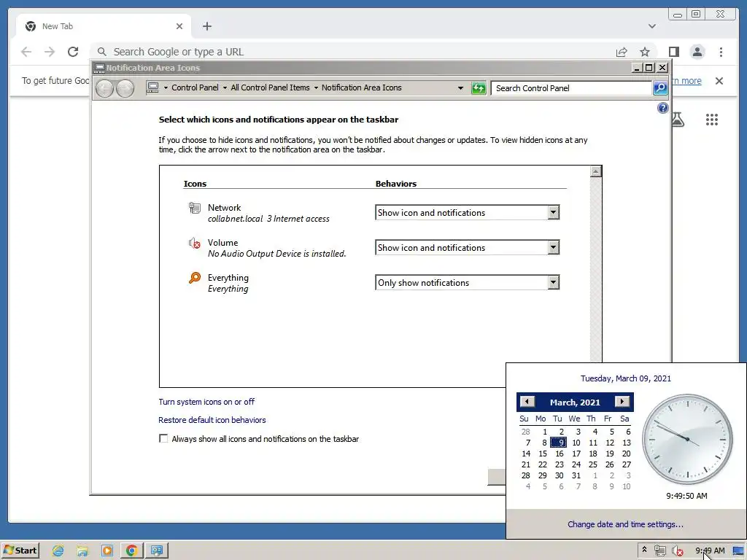Click learn more link in info bar
Viewport: 747px width, 560px height.
687,81
